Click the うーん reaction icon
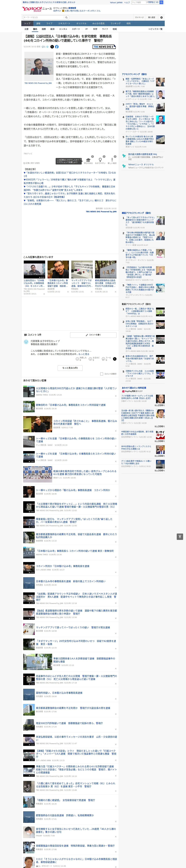The image size is (186, 868). point(104,359)
